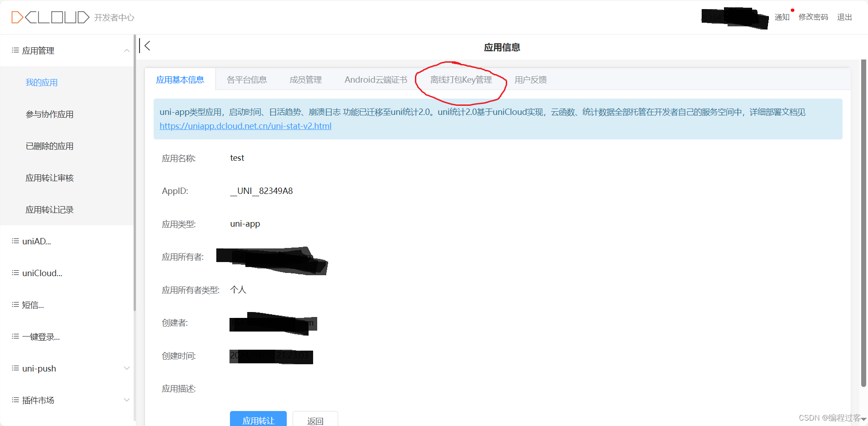Image resolution: width=868 pixels, height=426 pixels.
Task: Click the owner type value 个人
Action: click(238, 290)
